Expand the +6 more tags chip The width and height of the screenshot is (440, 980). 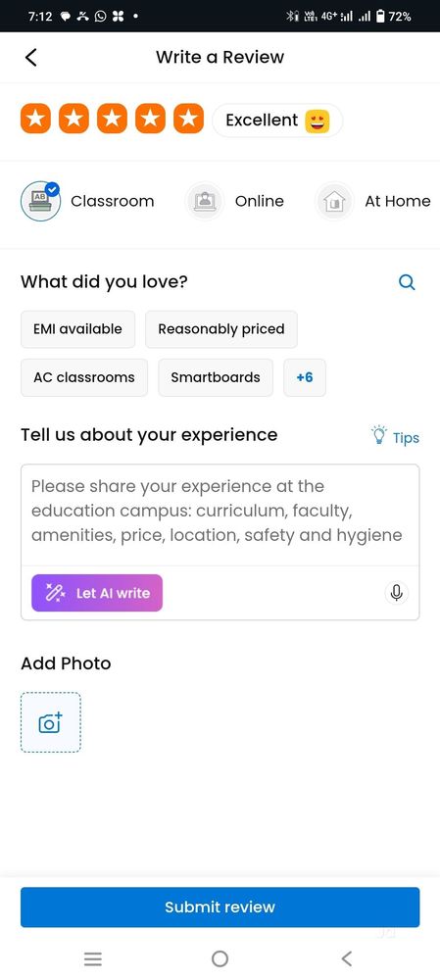click(x=305, y=377)
